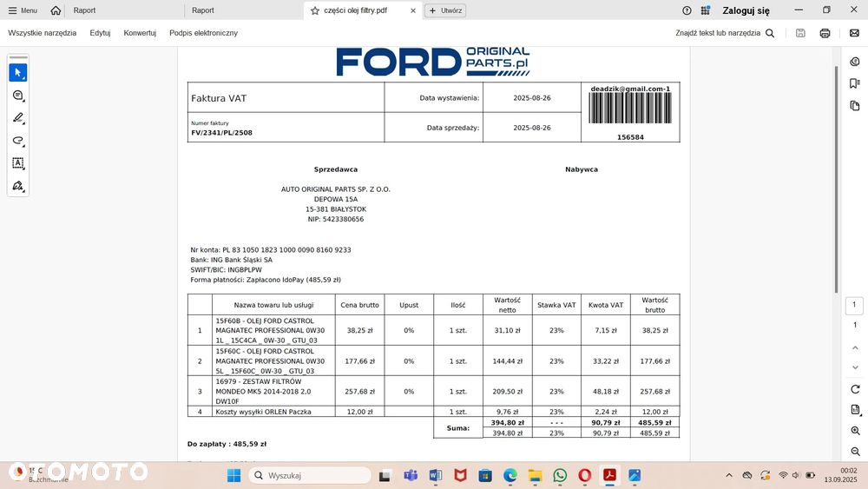Click the Utwórz button
The image size is (868, 489).
tap(445, 10)
